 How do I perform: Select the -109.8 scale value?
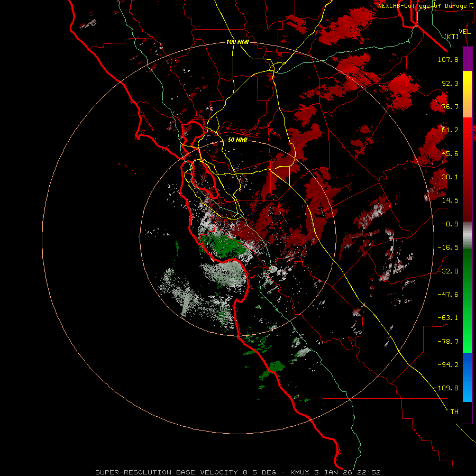[x=446, y=388]
